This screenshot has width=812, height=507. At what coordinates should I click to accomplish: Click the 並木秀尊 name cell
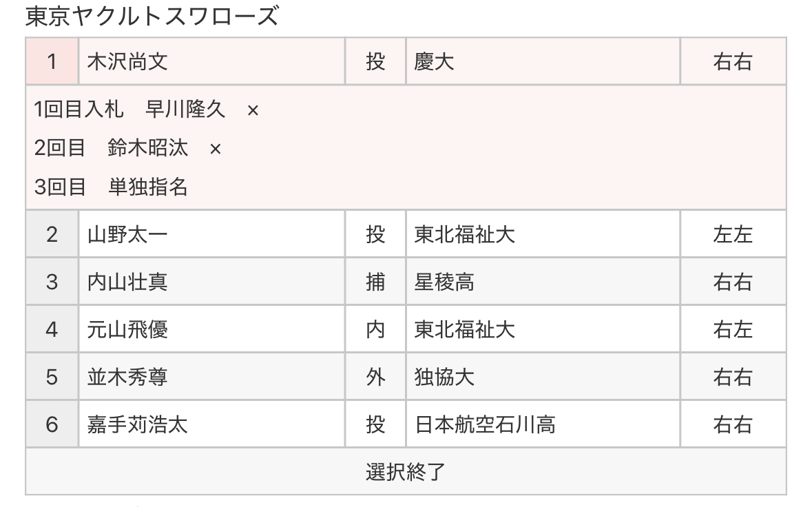click(x=211, y=377)
